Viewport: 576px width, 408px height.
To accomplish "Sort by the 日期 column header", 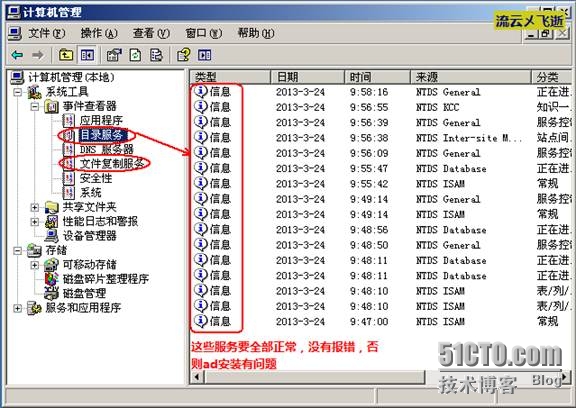I will coord(307,77).
